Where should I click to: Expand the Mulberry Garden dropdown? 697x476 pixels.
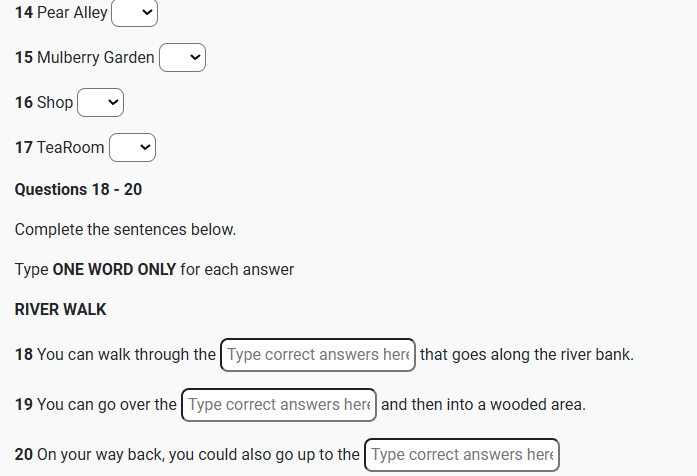(182, 58)
